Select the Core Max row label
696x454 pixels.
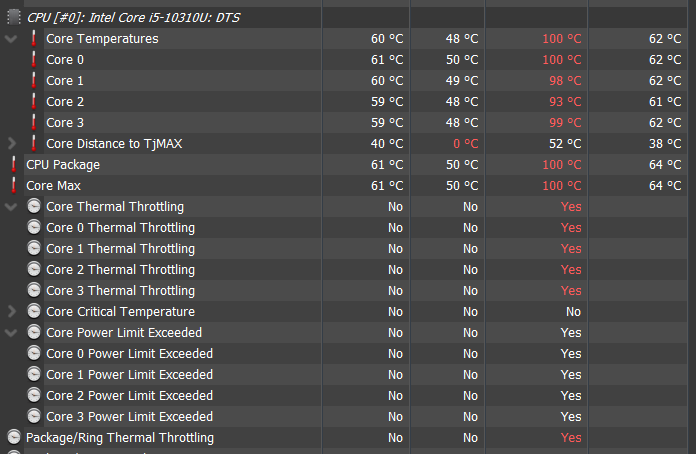pyautogui.click(x=53, y=186)
